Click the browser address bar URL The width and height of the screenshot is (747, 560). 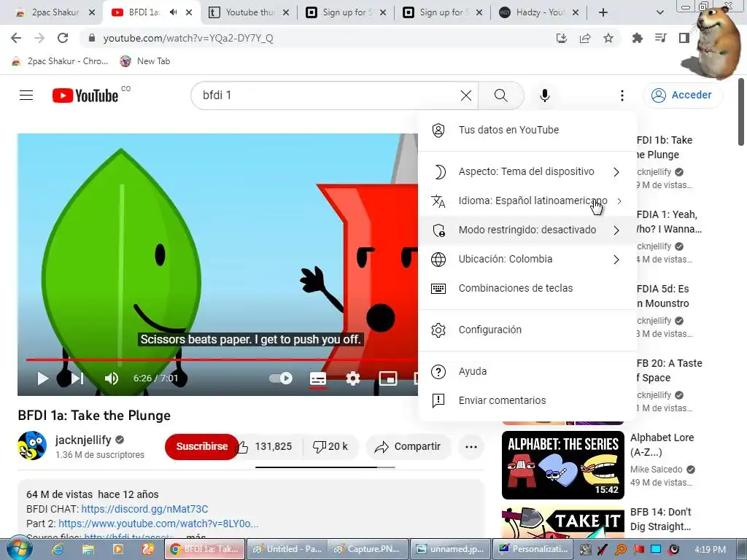[x=188, y=38]
